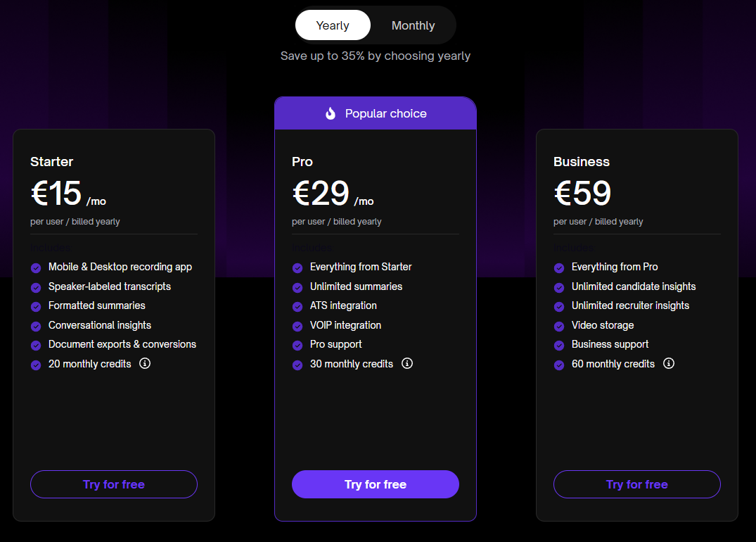Switch billing to Monthly
Viewport: 756px width, 542px height.
pyautogui.click(x=413, y=25)
